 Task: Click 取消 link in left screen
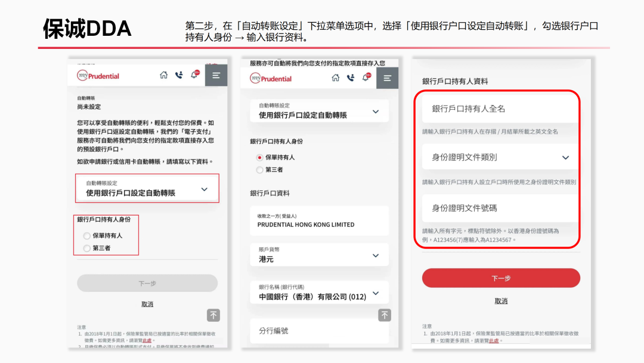tap(147, 304)
